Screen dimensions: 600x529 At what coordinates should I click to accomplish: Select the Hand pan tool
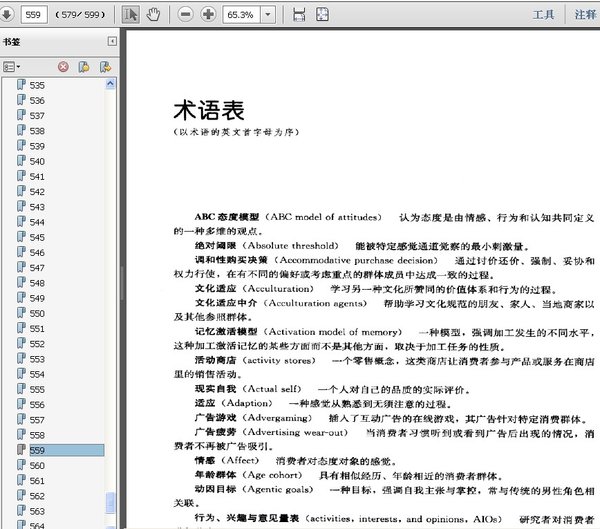tap(154, 14)
